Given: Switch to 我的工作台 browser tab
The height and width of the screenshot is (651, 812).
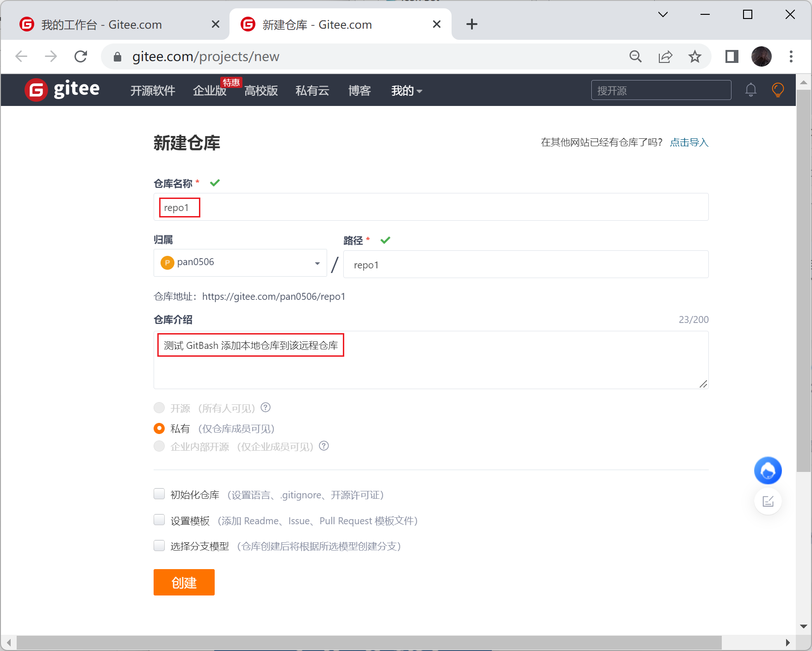Looking at the screenshot, I should [102, 25].
